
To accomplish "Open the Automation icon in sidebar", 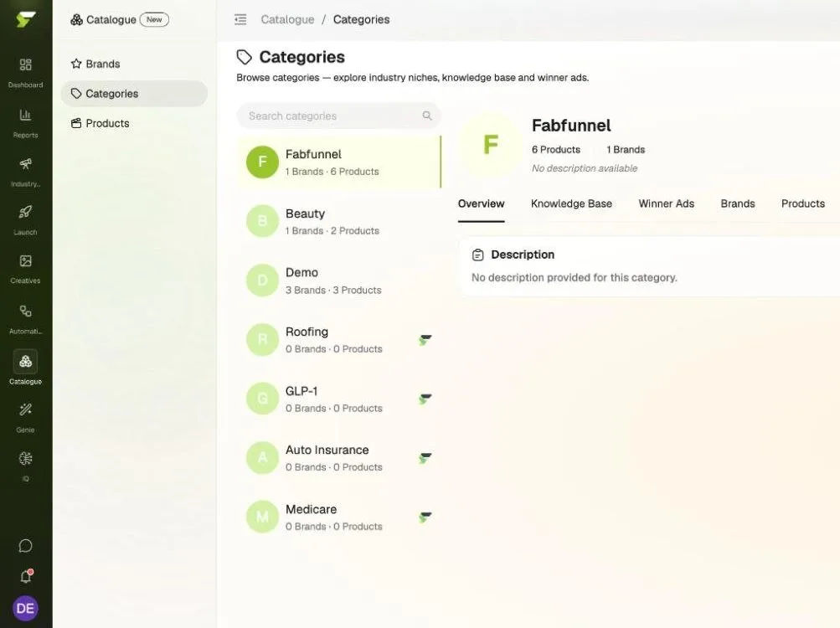I will click(x=25, y=311).
